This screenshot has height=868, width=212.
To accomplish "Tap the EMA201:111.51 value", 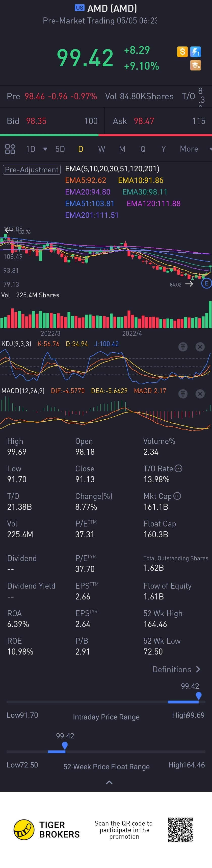I will point(92,215).
